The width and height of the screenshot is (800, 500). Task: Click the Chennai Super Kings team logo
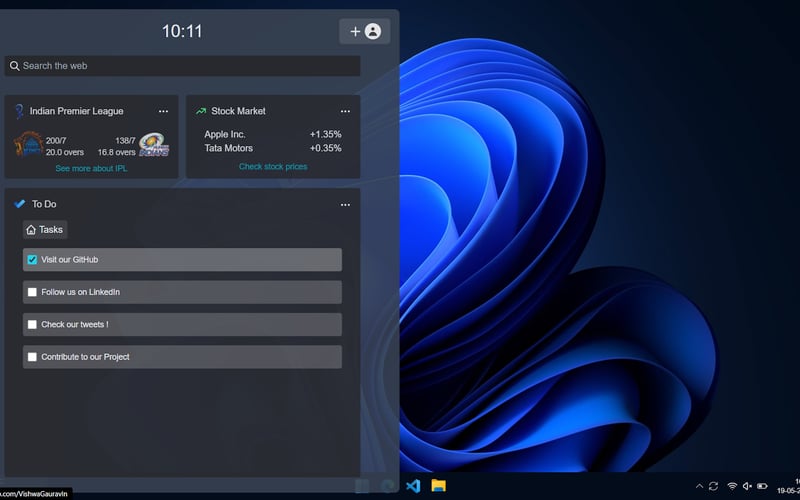[28, 144]
